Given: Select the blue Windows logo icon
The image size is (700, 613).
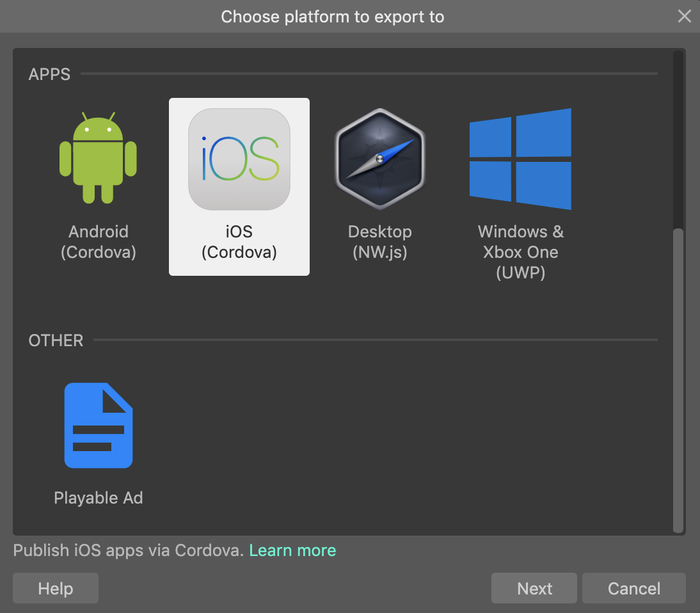Looking at the screenshot, I should pos(520,159).
